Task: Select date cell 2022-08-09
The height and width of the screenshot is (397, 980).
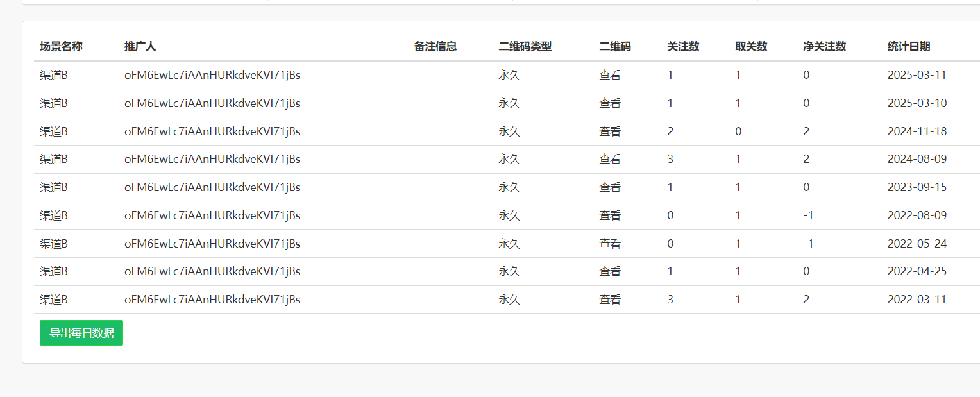Action: click(917, 215)
